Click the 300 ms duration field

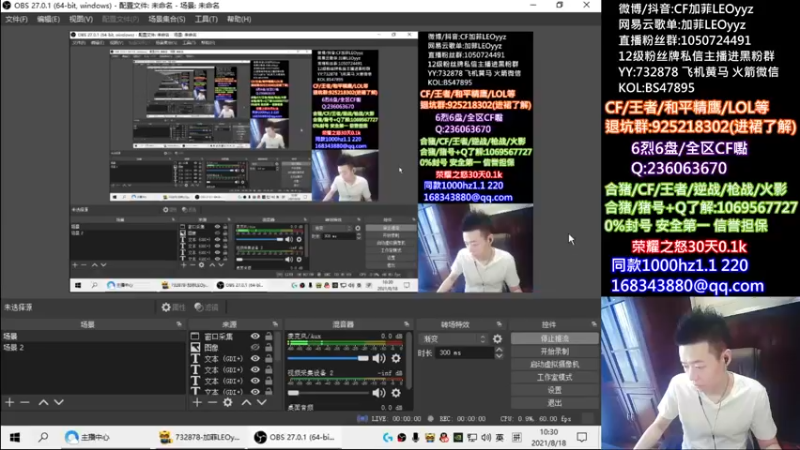pos(464,353)
